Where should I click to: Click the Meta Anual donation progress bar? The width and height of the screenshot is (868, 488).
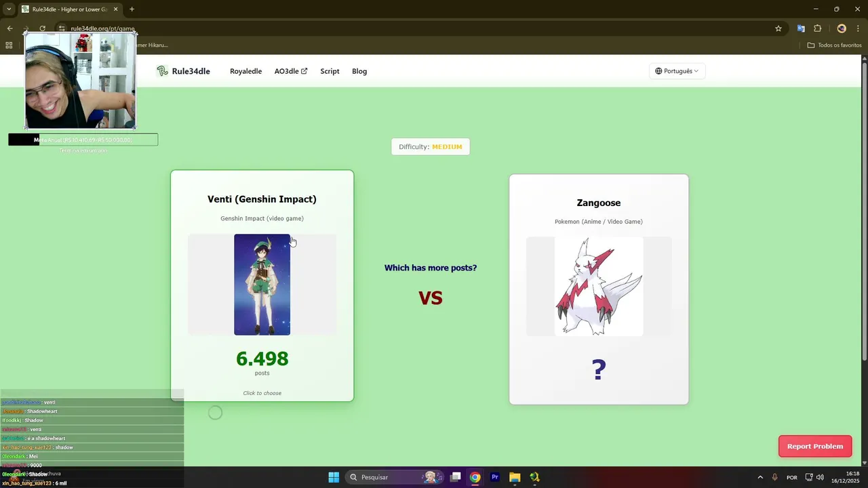tap(83, 140)
